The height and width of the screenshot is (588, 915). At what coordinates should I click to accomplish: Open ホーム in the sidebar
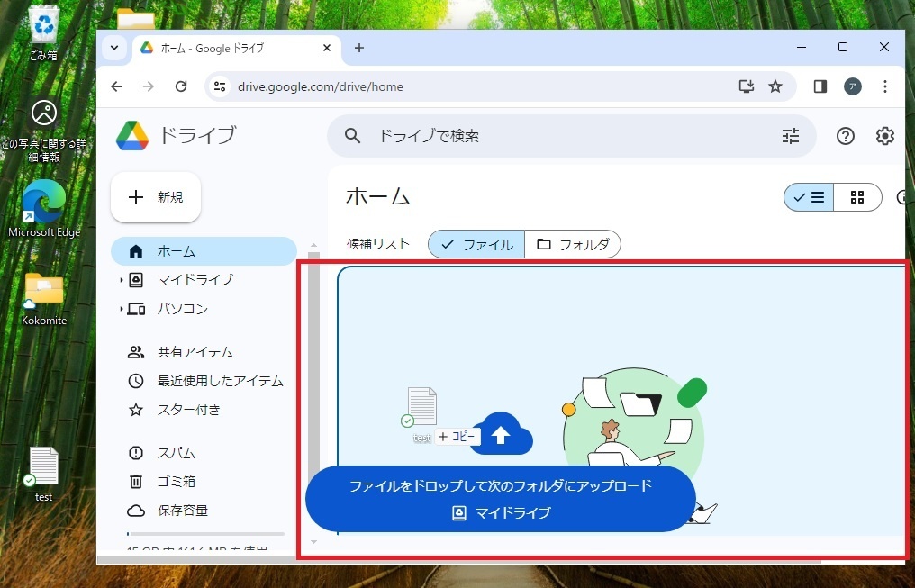(204, 251)
